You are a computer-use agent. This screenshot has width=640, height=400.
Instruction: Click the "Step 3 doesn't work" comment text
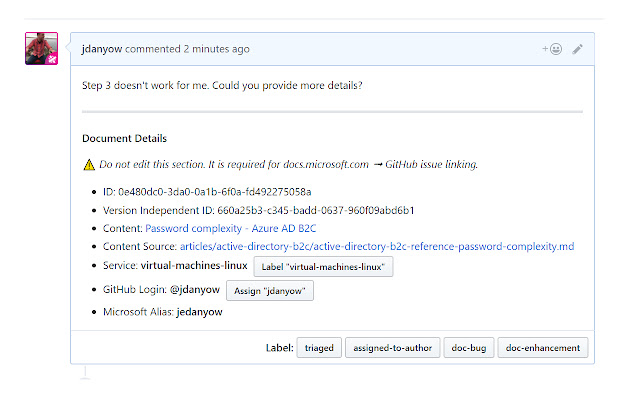[x=222, y=85]
